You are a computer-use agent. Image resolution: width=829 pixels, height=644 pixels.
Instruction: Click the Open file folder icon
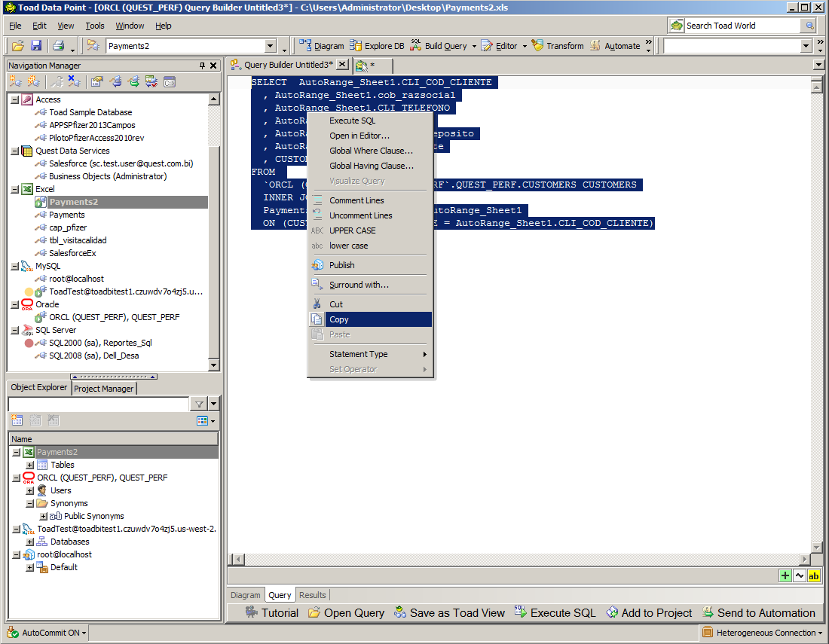(18, 45)
